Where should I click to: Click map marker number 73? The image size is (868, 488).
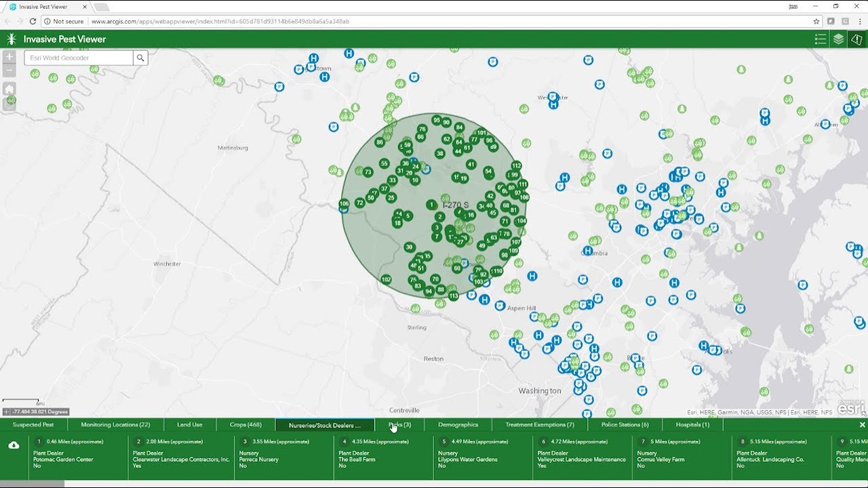point(368,172)
